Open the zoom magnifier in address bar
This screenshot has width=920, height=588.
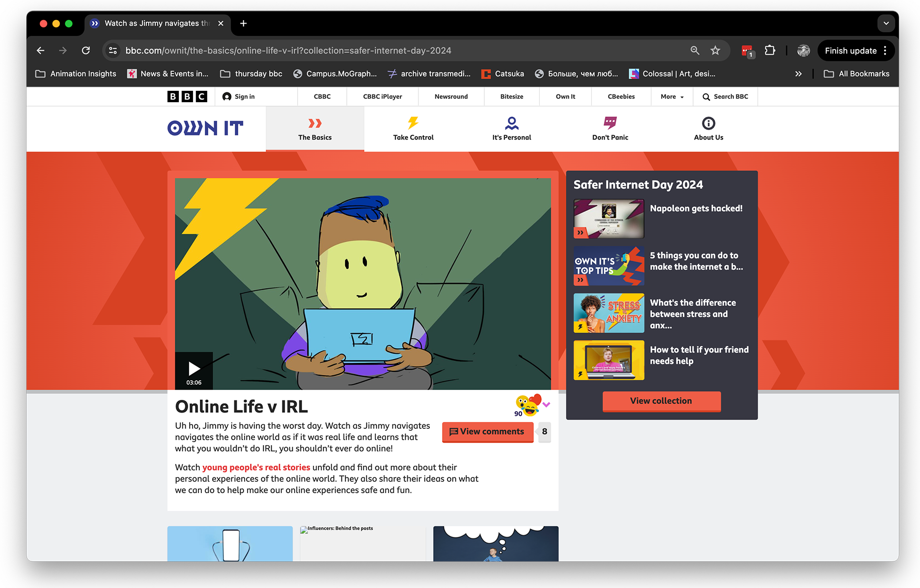pos(695,51)
